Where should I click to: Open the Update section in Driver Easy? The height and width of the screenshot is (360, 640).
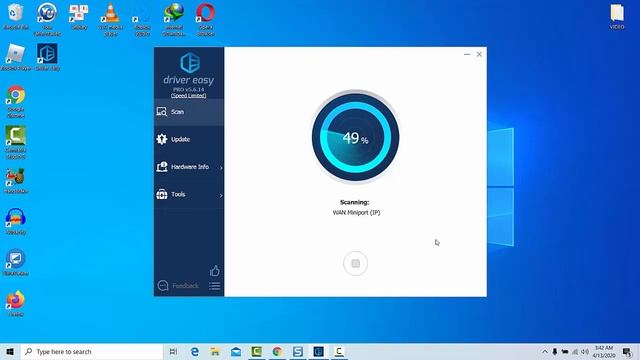[189, 139]
